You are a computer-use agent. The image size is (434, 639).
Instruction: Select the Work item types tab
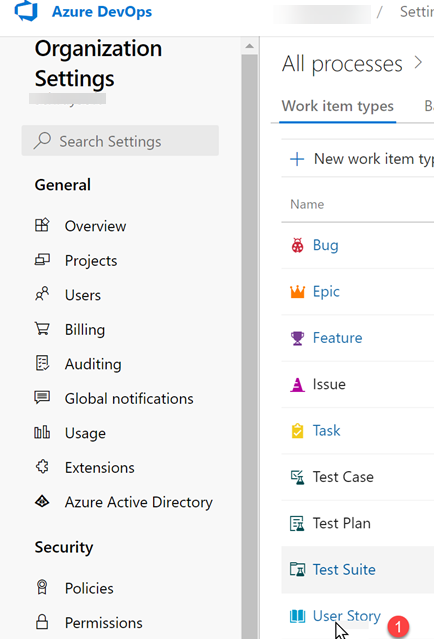[337, 106]
